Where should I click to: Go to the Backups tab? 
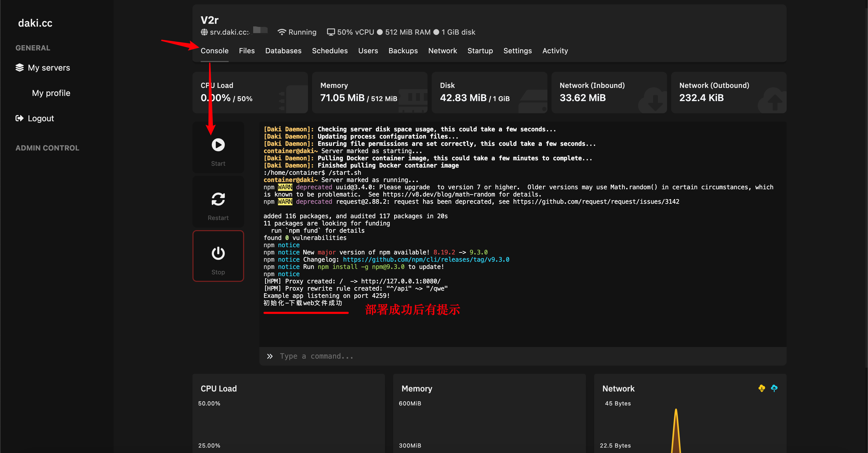pyautogui.click(x=403, y=51)
